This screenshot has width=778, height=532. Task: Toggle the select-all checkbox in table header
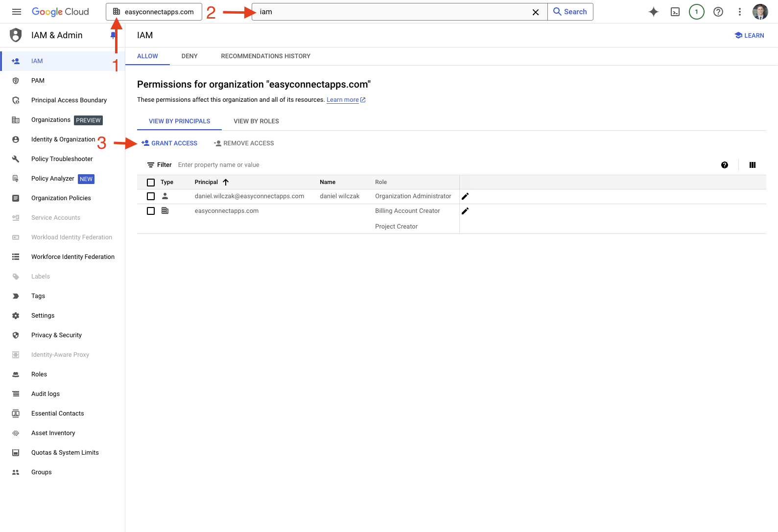(151, 183)
